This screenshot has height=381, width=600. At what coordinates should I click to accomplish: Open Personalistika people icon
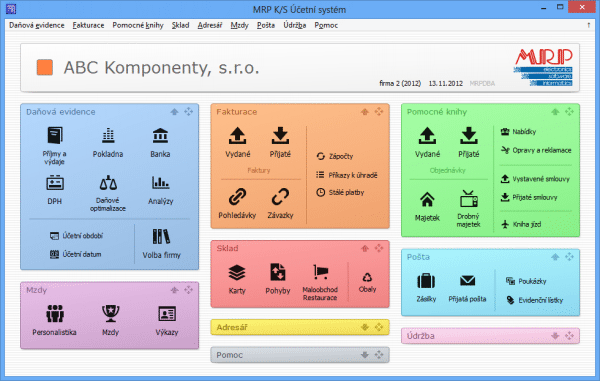click(x=55, y=314)
